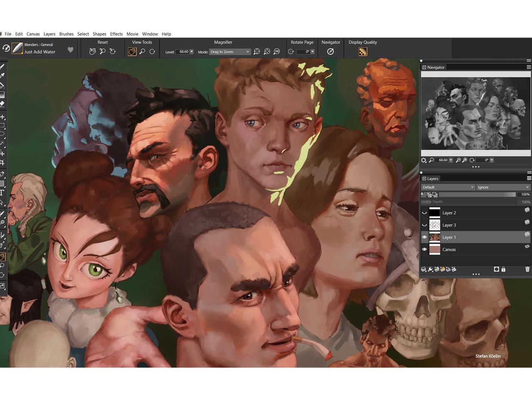Zoom to 100% using magnifier icon

277,52
